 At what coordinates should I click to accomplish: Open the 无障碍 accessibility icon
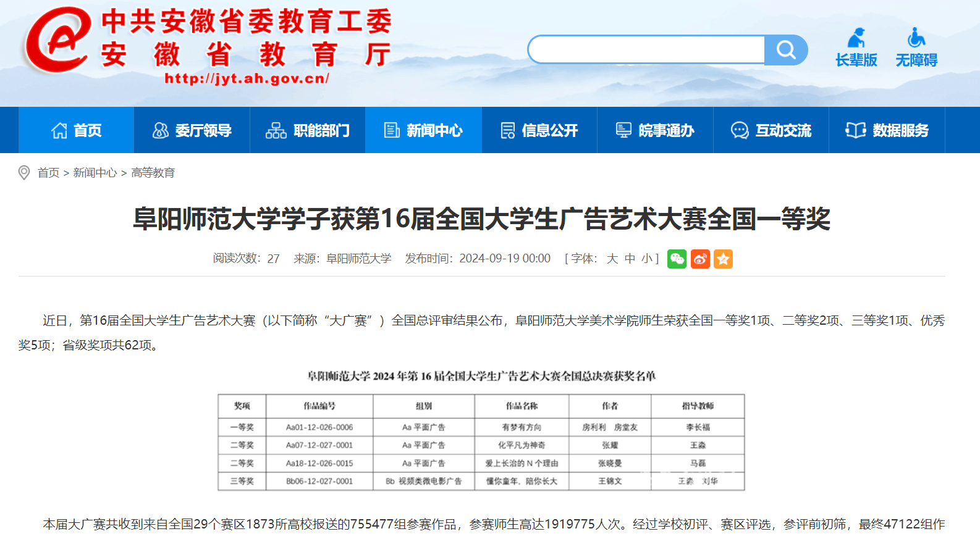[916, 47]
